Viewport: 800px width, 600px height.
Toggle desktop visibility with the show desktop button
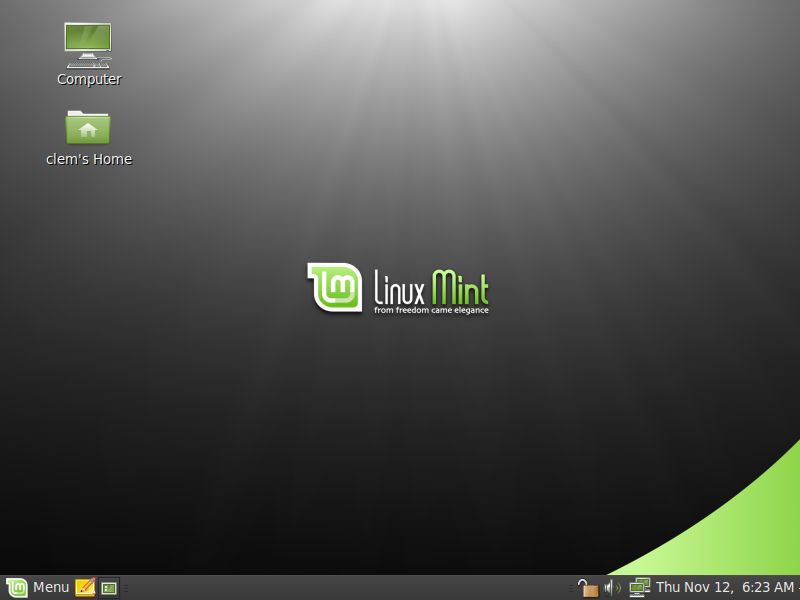108,587
